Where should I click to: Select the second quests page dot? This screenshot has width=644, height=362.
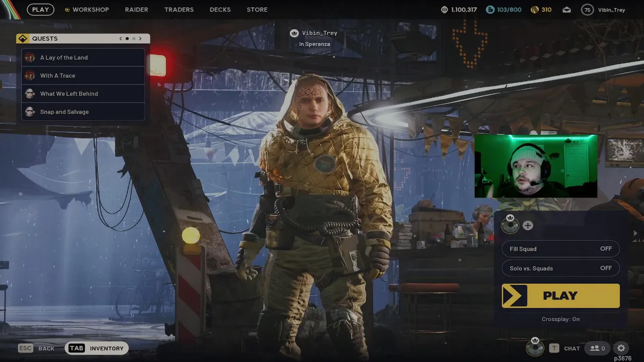tap(133, 39)
